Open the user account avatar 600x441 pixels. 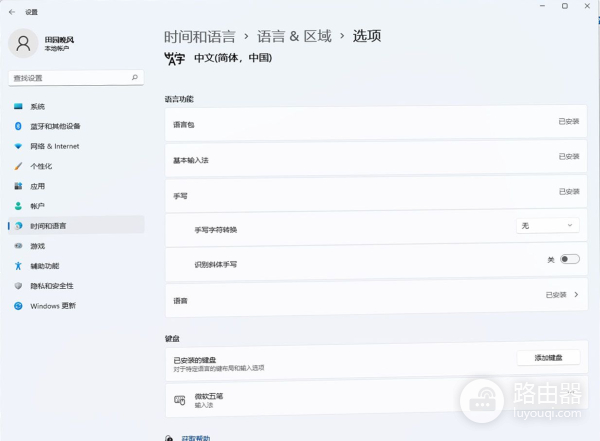tap(23, 43)
